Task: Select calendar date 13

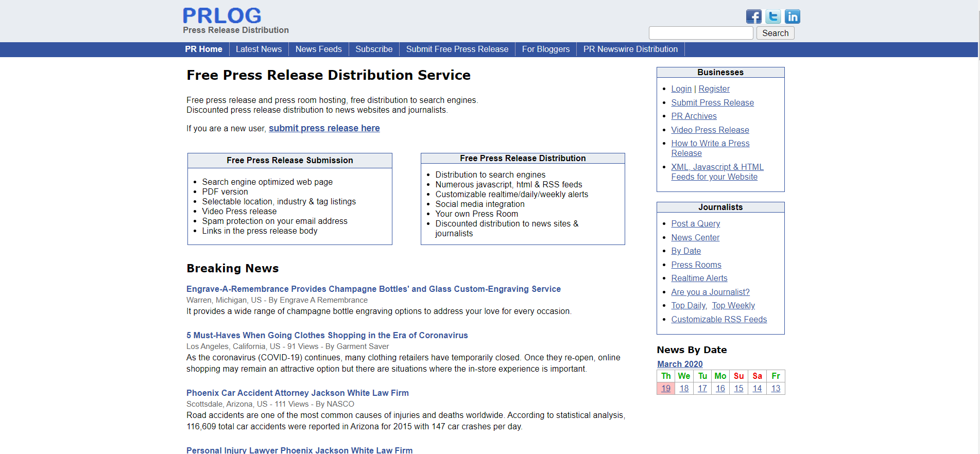Action: pyautogui.click(x=776, y=388)
